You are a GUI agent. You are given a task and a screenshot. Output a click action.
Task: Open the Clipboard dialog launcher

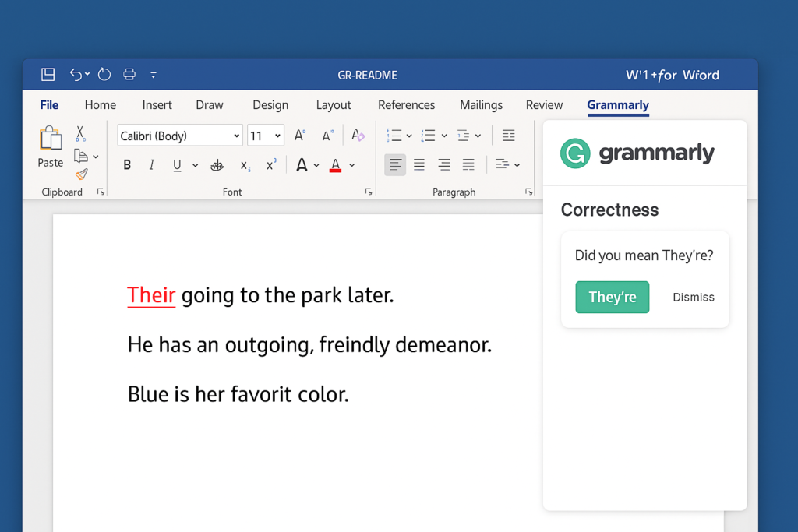[101, 192]
